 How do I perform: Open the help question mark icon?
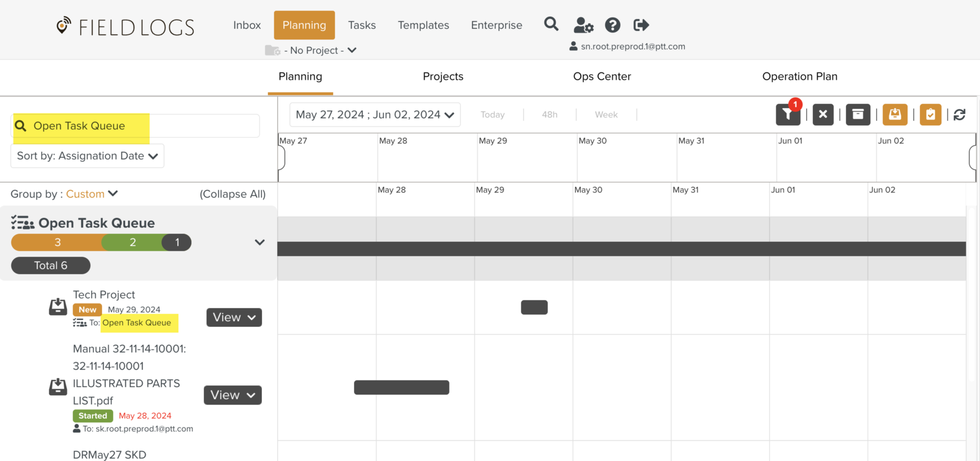tap(612, 25)
